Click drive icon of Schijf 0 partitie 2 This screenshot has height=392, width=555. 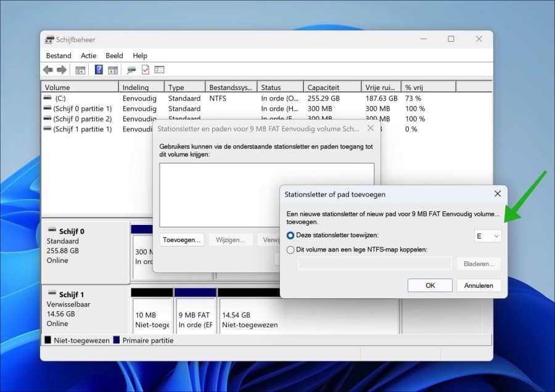click(x=47, y=118)
